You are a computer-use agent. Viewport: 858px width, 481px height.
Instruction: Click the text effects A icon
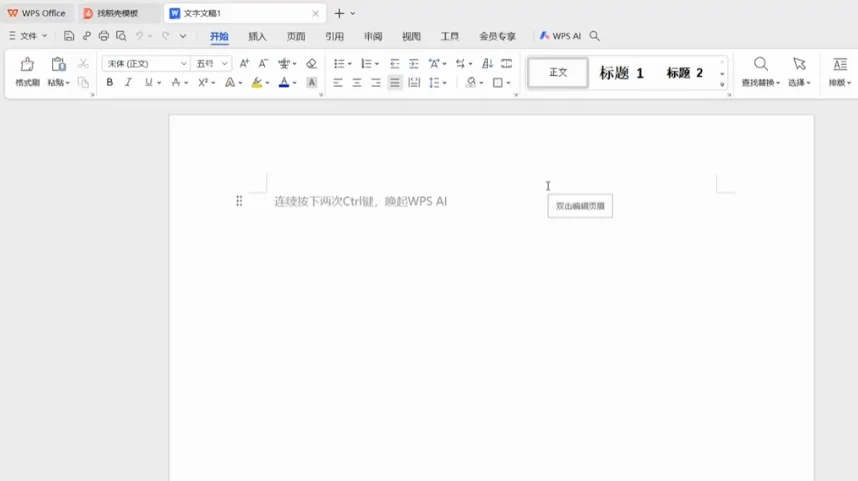coord(230,83)
